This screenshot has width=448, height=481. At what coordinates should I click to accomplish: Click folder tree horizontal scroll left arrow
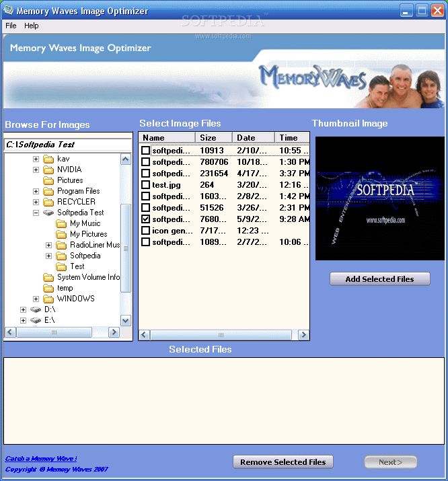(x=10, y=332)
